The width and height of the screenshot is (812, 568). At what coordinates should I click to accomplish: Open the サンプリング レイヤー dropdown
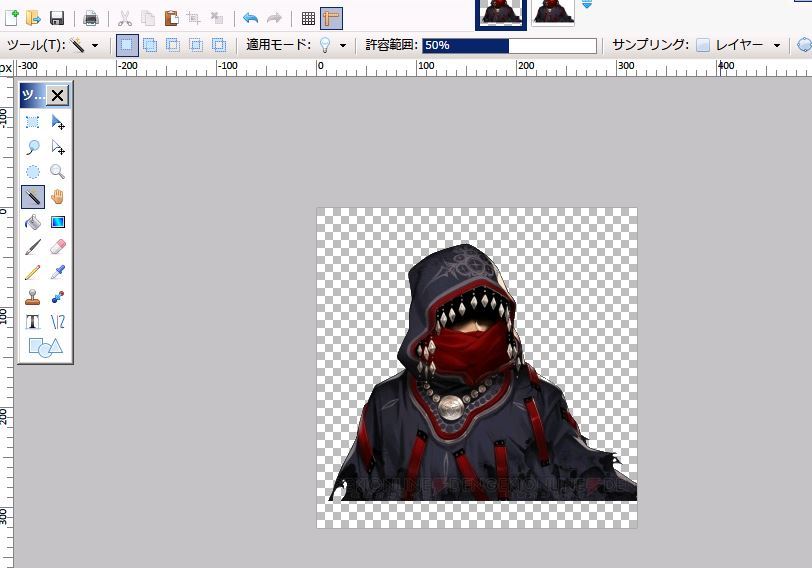pyautogui.click(x=738, y=46)
